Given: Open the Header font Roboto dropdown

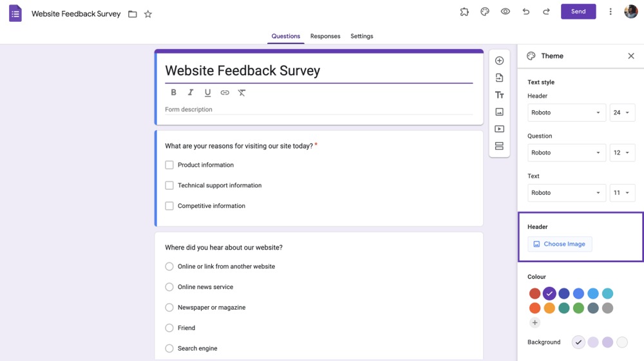Looking at the screenshot, I should [x=567, y=113].
